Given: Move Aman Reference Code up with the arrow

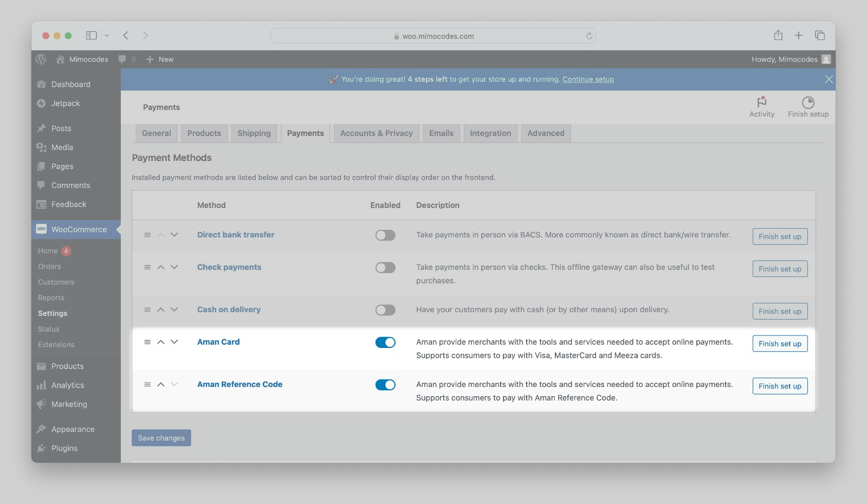Looking at the screenshot, I should 161,384.
